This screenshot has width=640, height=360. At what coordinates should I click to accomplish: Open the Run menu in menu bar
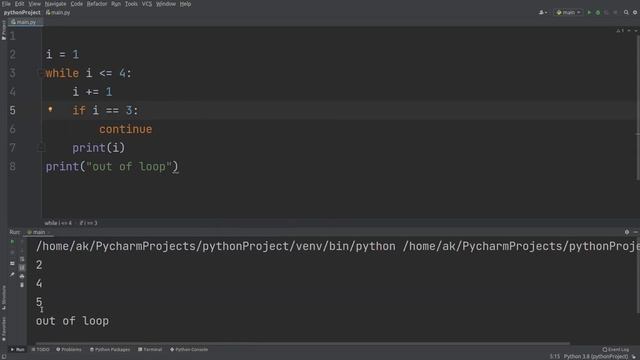click(116, 4)
